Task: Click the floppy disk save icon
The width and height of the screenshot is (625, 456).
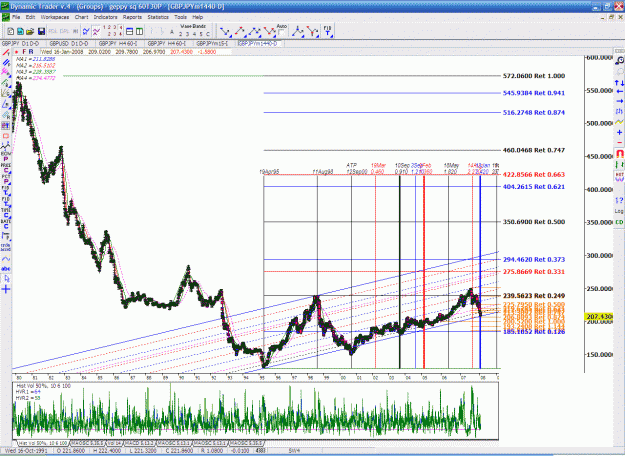Action: pos(41,31)
